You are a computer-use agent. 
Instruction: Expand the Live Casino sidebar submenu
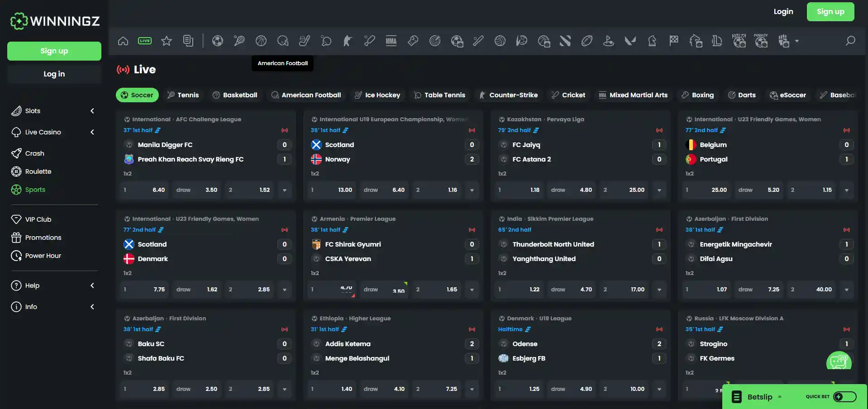(x=92, y=132)
